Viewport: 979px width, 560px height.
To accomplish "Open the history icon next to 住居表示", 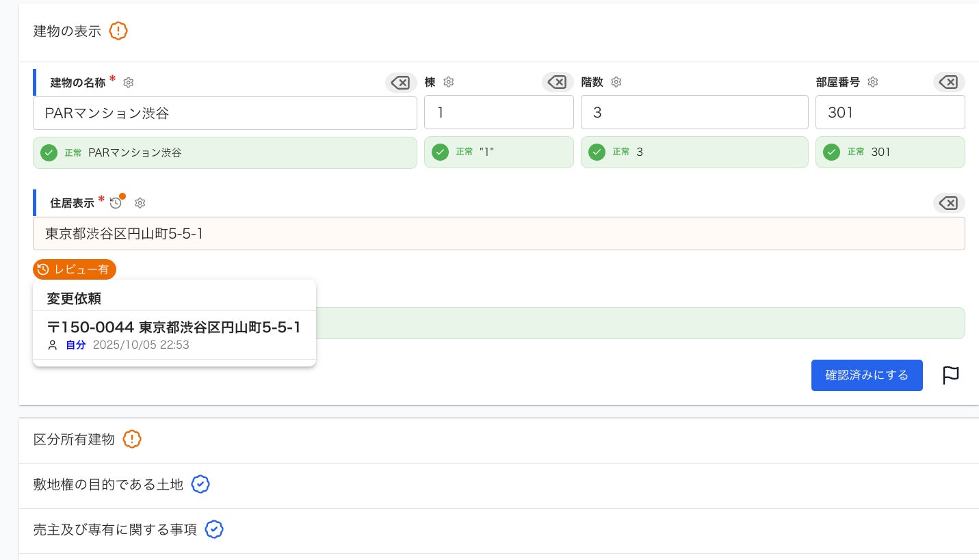I will 116,202.
